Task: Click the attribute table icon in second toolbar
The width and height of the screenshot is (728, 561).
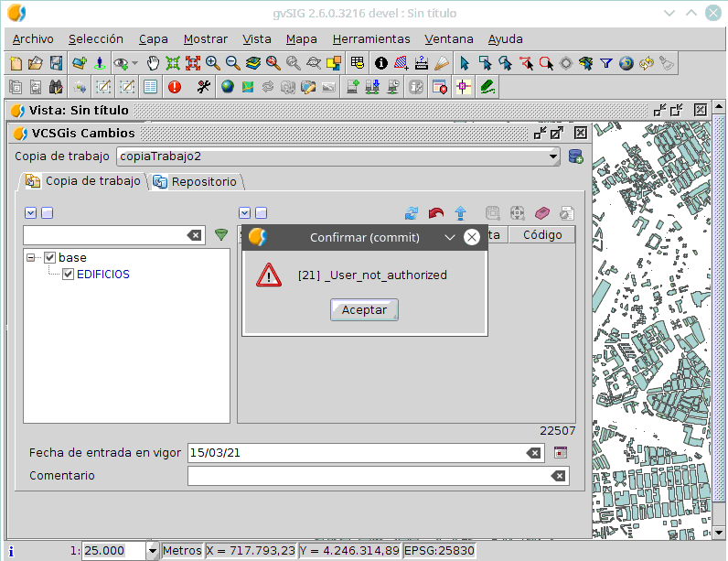Action: tap(150, 87)
